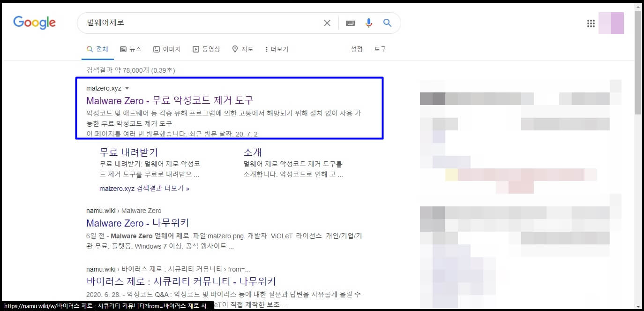Switch to the 지도 tab
This screenshot has height=311, width=644.
tap(243, 49)
